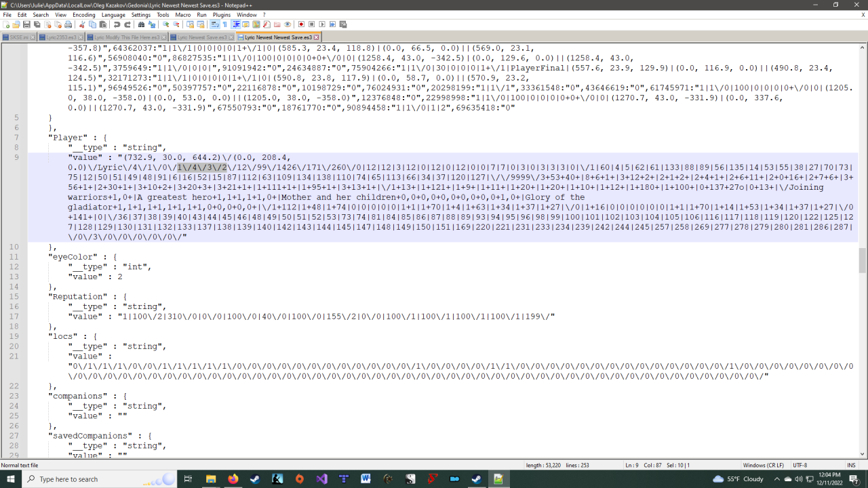Toggle the Monitoring eye icon
This screenshot has height=488, width=868.
[x=288, y=24]
